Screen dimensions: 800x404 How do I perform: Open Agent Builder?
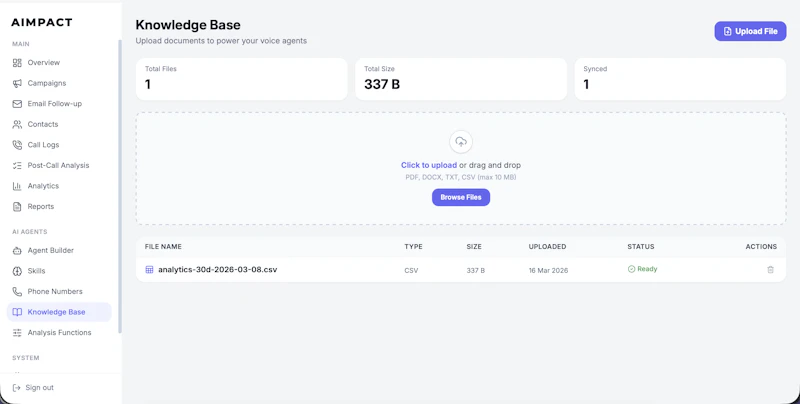59,250
